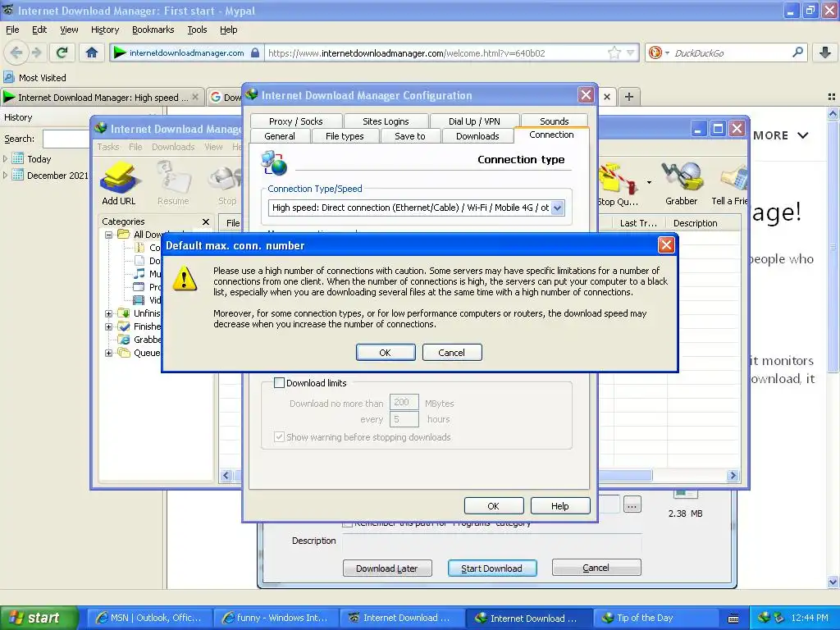This screenshot has height=630, width=840.
Task: Select the Music category icon
Action: click(139, 274)
